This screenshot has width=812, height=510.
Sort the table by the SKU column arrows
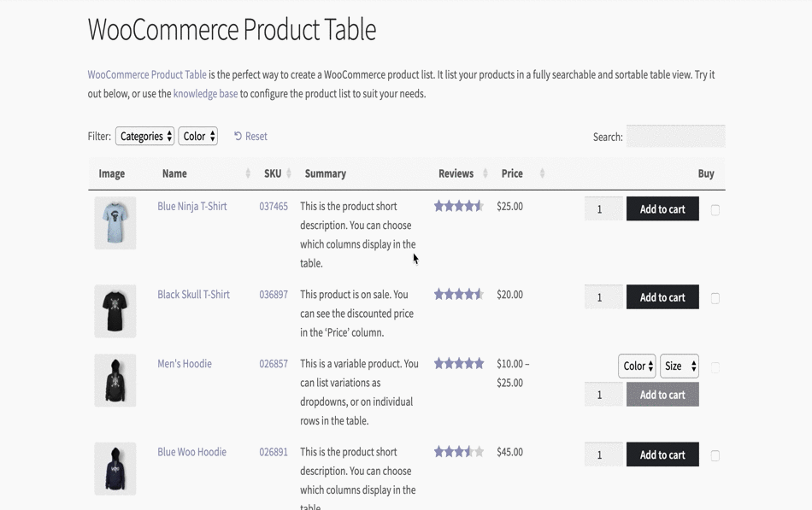coord(291,173)
